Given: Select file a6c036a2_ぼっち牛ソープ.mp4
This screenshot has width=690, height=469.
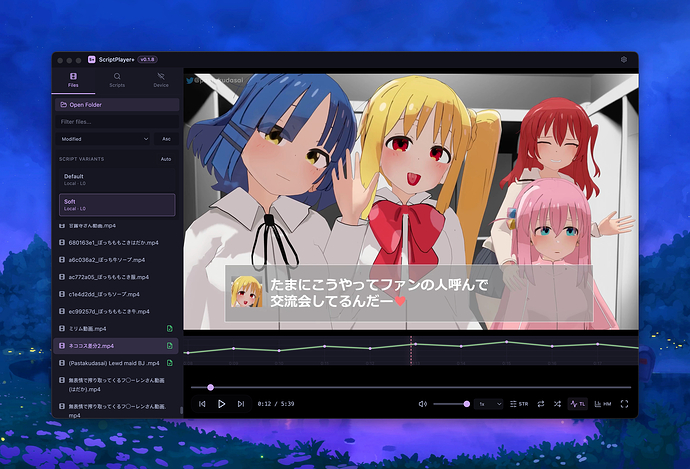Looking at the screenshot, I should (x=116, y=260).
